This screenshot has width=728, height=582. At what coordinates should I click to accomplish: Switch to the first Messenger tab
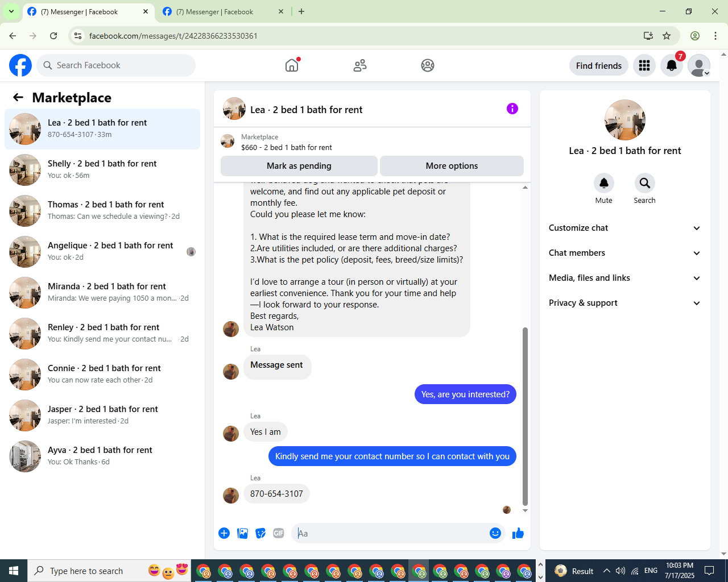88,12
